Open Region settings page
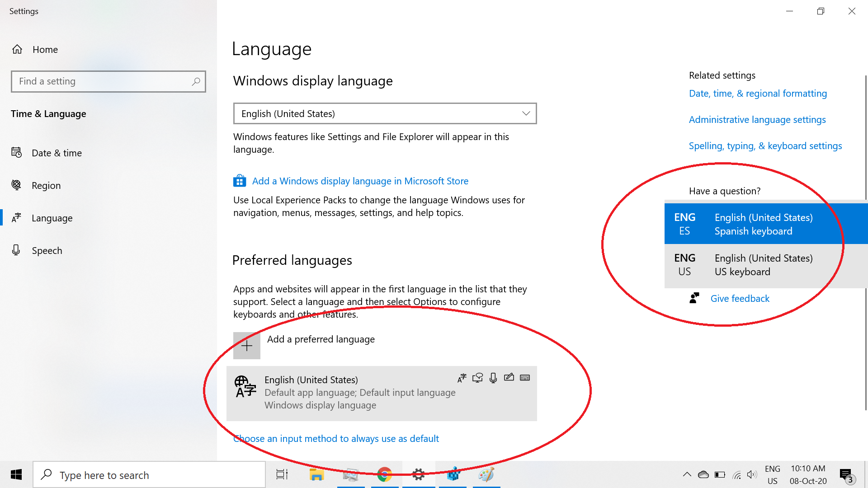The width and height of the screenshot is (868, 488). click(x=46, y=186)
